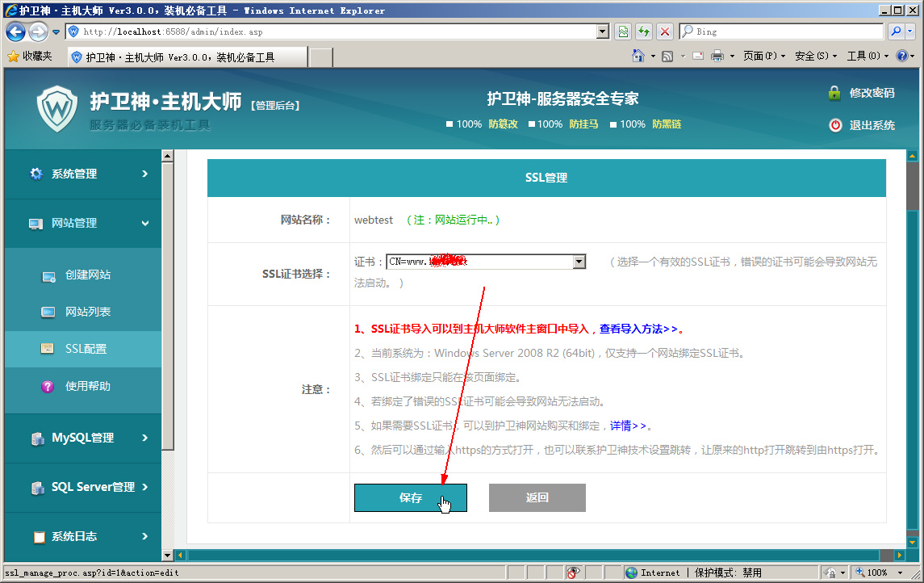Click the home icon in command bar

tap(638, 56)
